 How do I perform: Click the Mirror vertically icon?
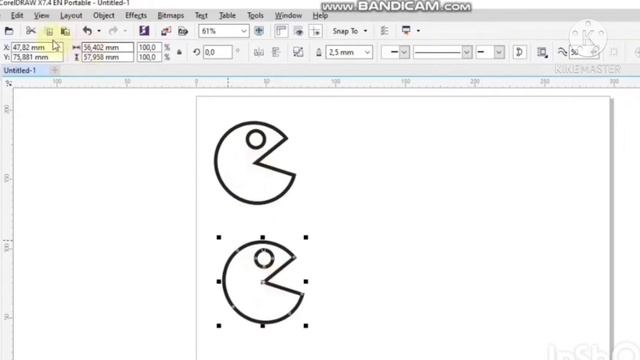(276, 52)
